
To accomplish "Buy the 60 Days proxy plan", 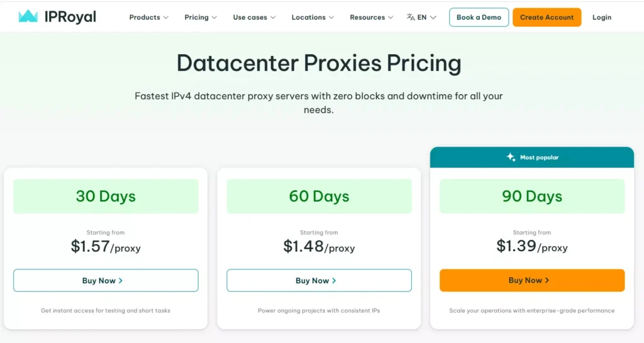I will (319, 281).
